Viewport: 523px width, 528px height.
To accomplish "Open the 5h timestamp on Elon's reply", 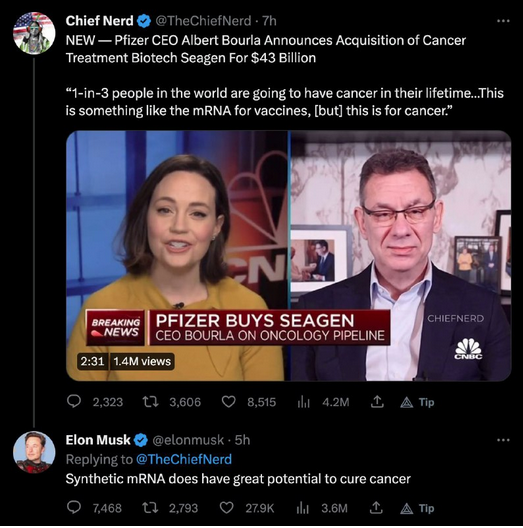I will [242, 440].
